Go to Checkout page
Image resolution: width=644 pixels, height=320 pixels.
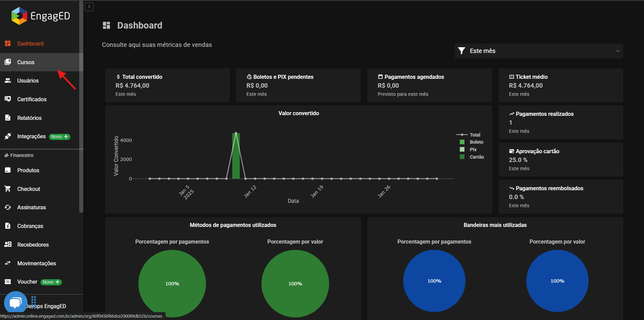tap(40, 189)
